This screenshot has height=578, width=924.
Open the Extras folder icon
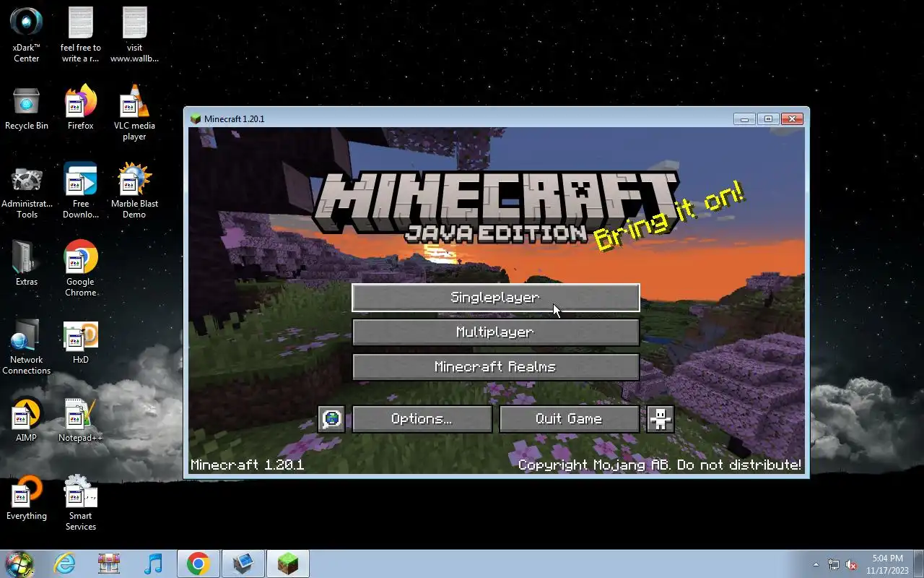click(27, 264)
